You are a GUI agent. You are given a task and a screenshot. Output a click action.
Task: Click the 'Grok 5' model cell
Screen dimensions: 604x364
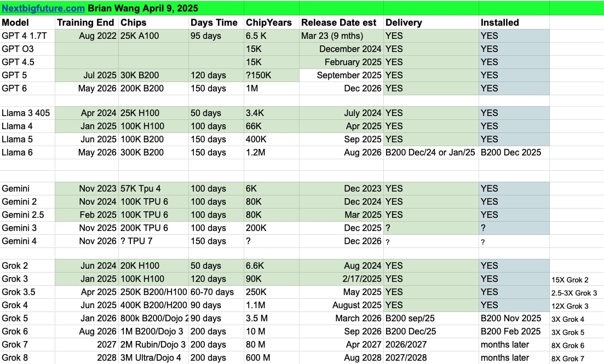pyautogui.click(x=28, y=318)
